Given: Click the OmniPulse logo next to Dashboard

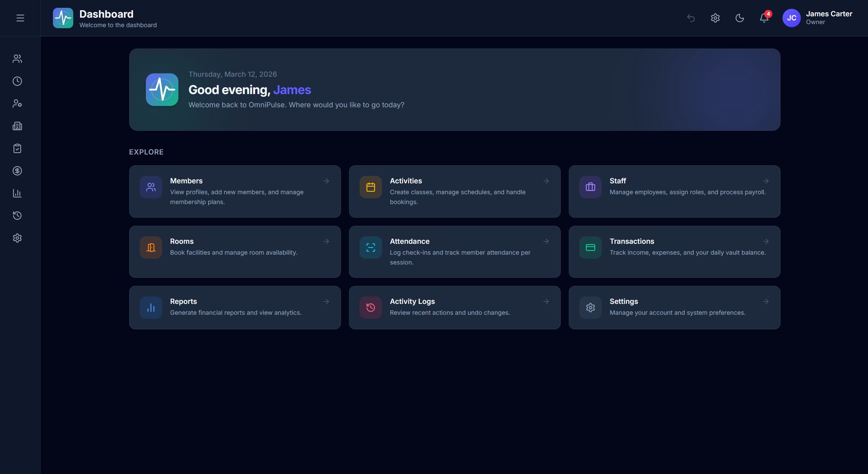Looking at the screenshot, I should click(x=63, y=18).
